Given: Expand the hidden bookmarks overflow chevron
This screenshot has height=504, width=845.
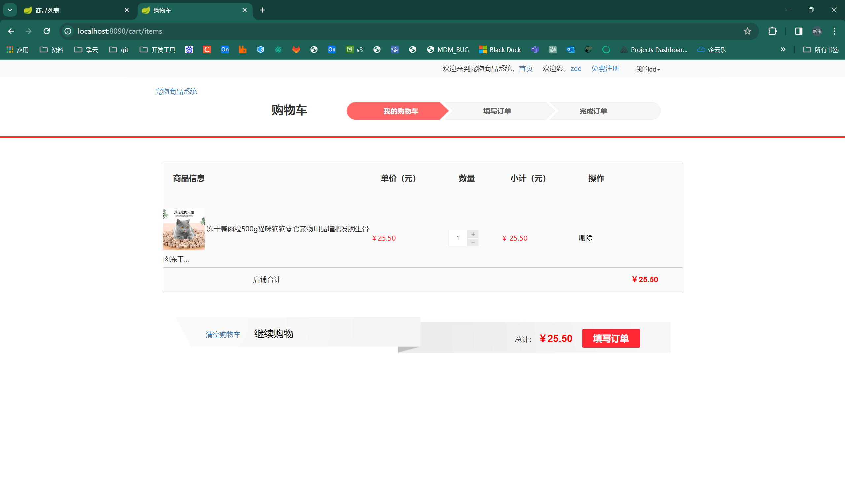Looking at the screenshot, I should click(x=783, y=49).
